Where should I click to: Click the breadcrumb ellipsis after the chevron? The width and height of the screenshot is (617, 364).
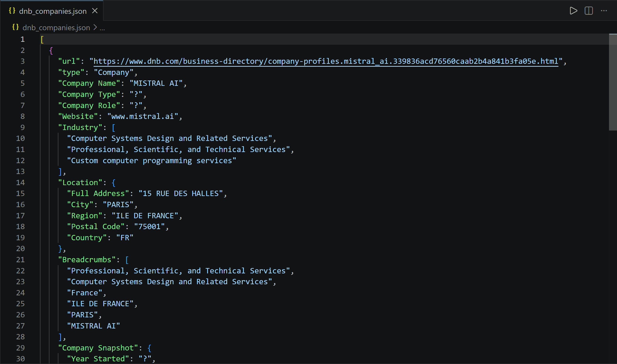tap(102, 28)
